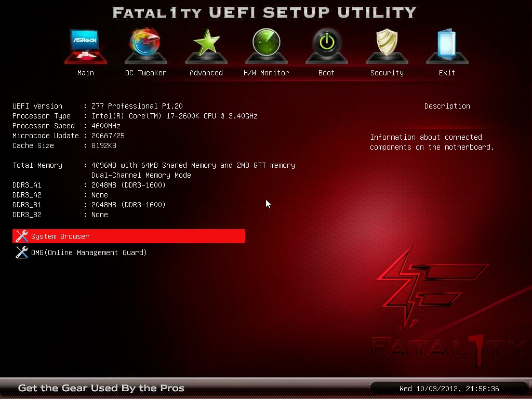532x399 pixels.
Task: Select the Advanced green star icon
Action: [206, 46]
